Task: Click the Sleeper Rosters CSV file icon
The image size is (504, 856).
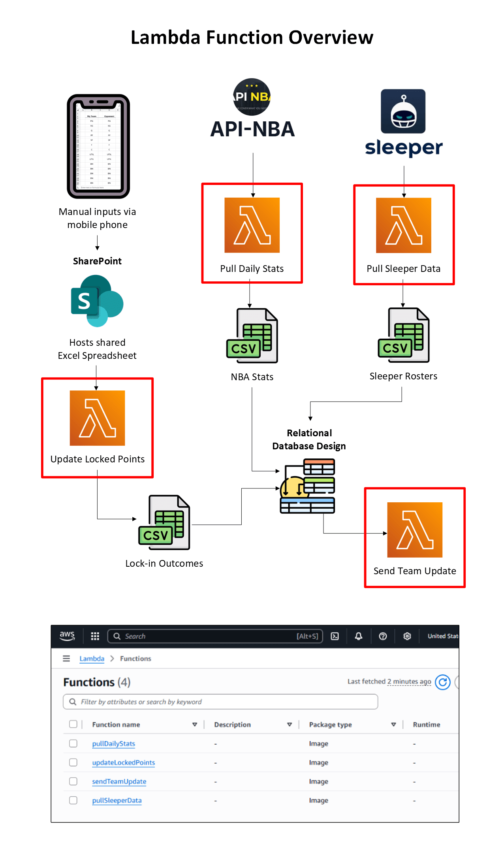Action: pyautogui.click(x=404, y=335)
